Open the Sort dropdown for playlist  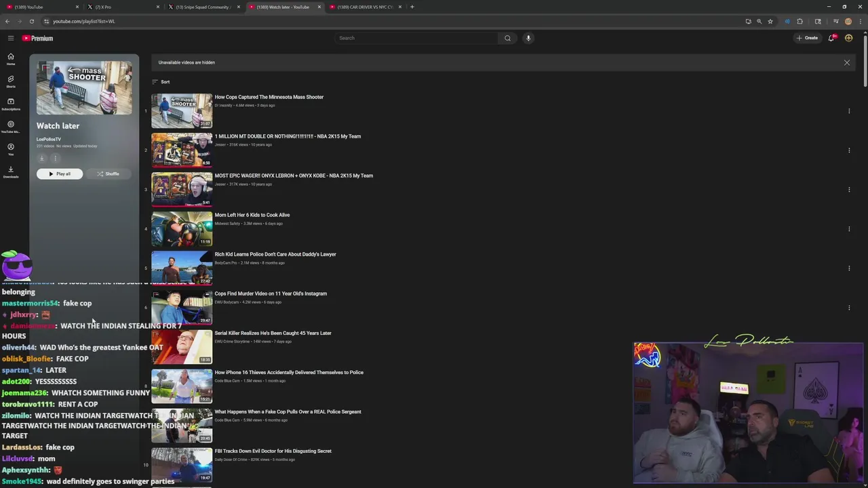coord(161,82)
